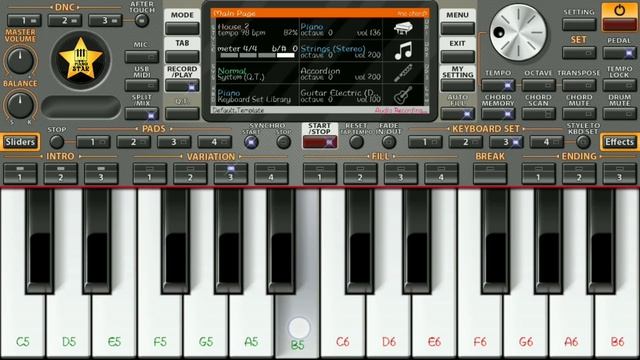
Task: Toggle the Pedal button
Action: point(619,53)
